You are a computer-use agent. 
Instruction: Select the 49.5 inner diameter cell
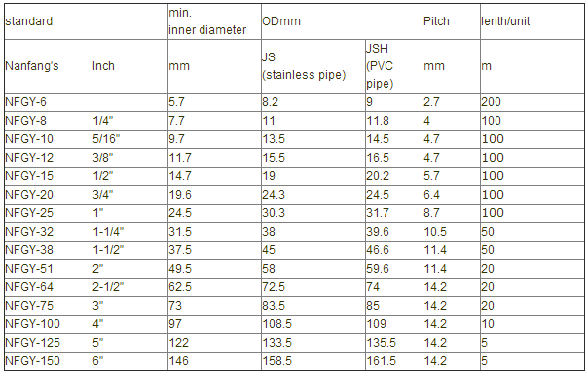214,269
